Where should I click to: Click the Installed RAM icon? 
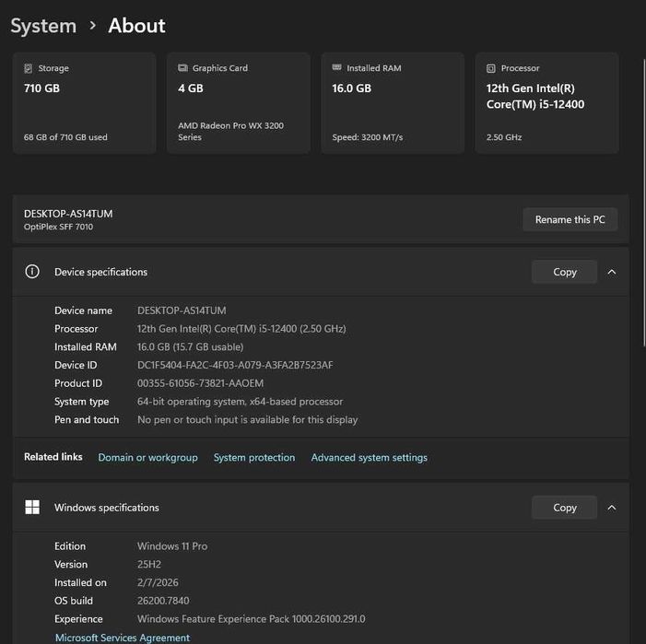pos(336,67)
